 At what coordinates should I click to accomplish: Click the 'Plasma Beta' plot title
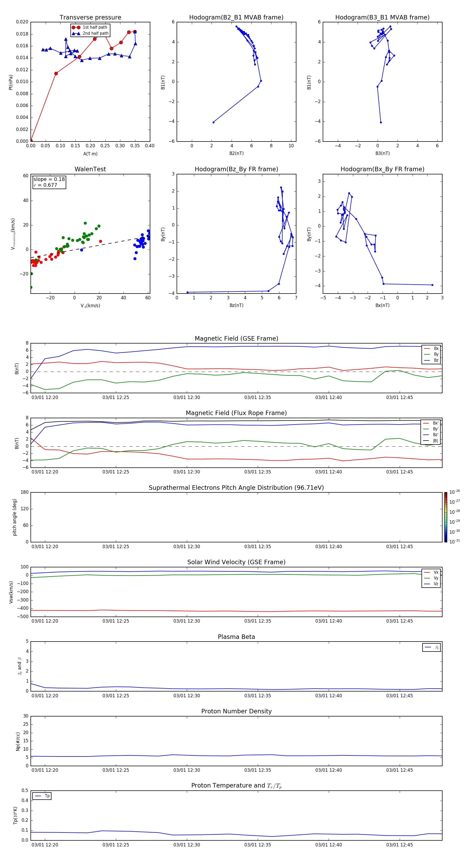[x=236, y=637]
